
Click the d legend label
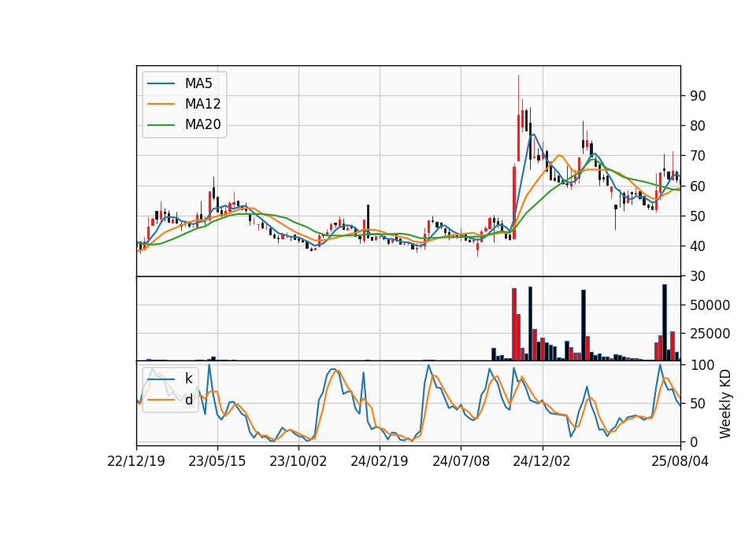click(189, 400)
